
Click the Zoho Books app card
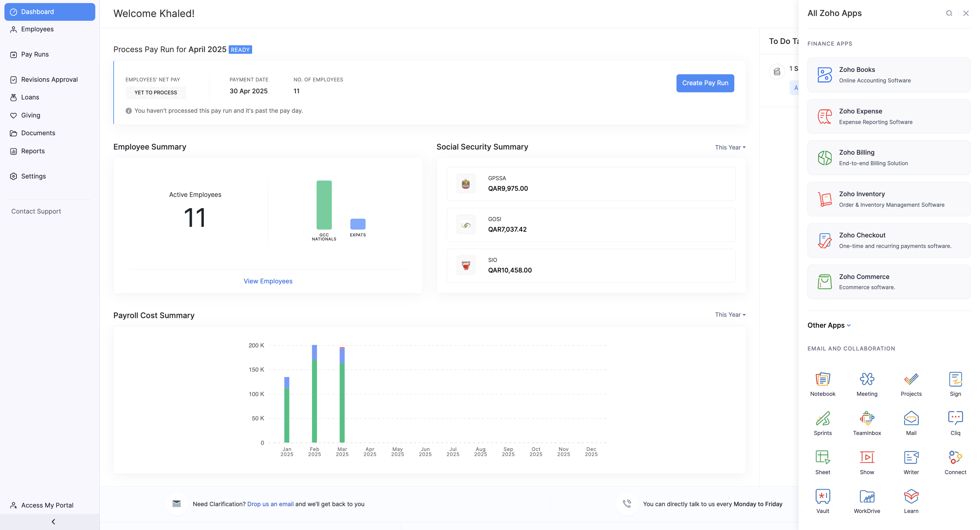[x=888, y=75]
